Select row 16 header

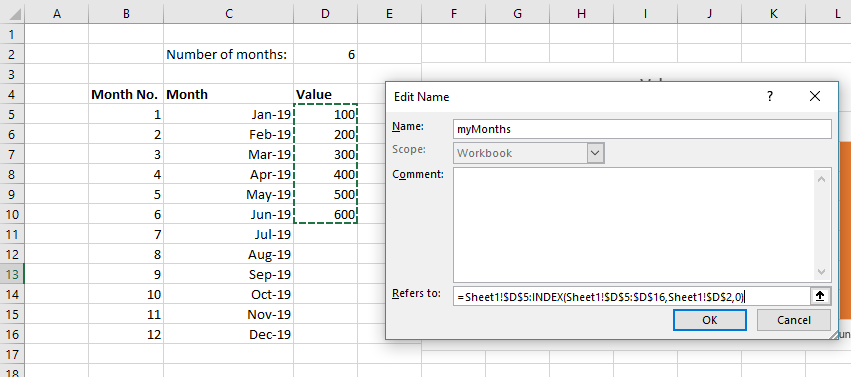pyautogui.click(x=12, y=335)
